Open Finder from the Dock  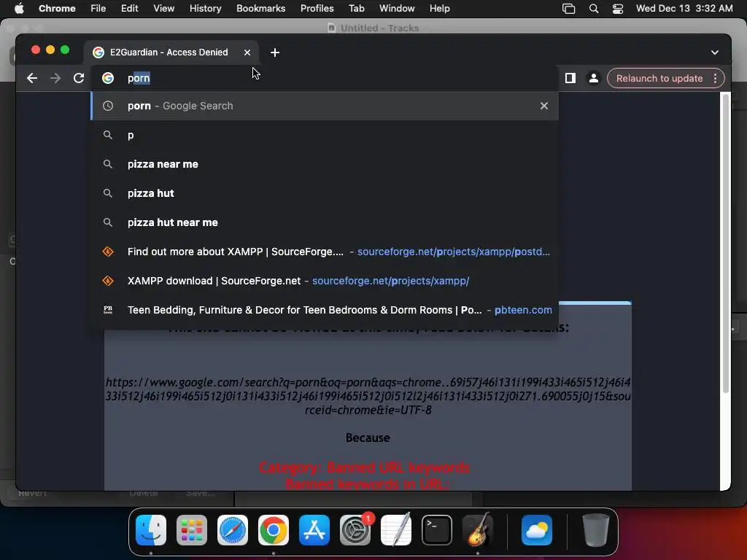pos(151,530)
